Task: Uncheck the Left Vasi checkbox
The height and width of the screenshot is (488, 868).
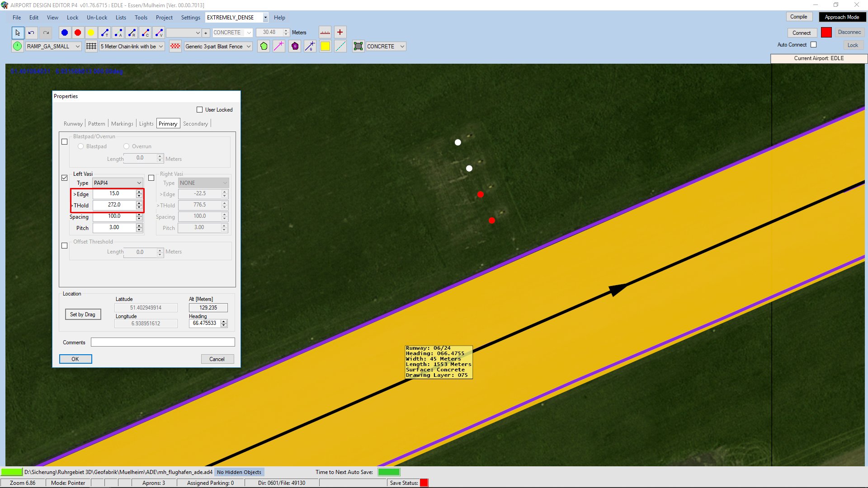Action: click(65, 178)
